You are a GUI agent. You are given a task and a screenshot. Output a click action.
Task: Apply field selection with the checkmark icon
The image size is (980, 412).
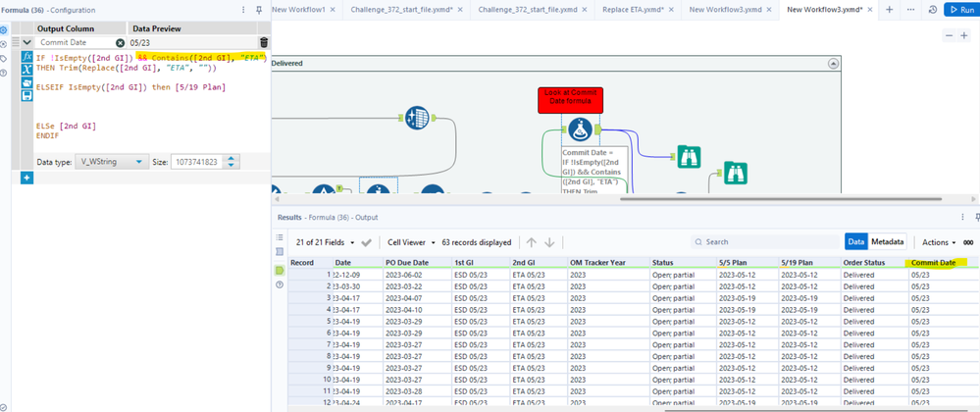pyautogui.click(x=366, y=242)
